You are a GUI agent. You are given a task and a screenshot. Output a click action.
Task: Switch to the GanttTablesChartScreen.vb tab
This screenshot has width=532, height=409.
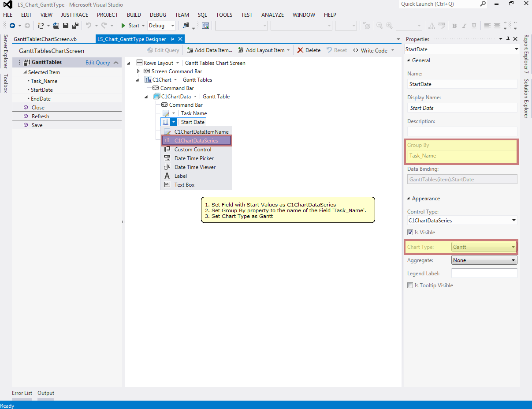(45, 39)
